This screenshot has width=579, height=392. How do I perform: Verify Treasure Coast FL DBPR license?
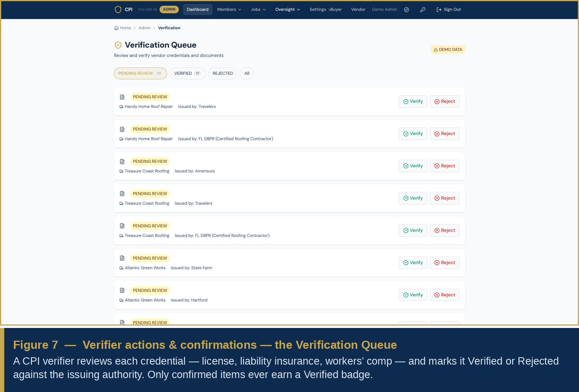click(413, 230)
